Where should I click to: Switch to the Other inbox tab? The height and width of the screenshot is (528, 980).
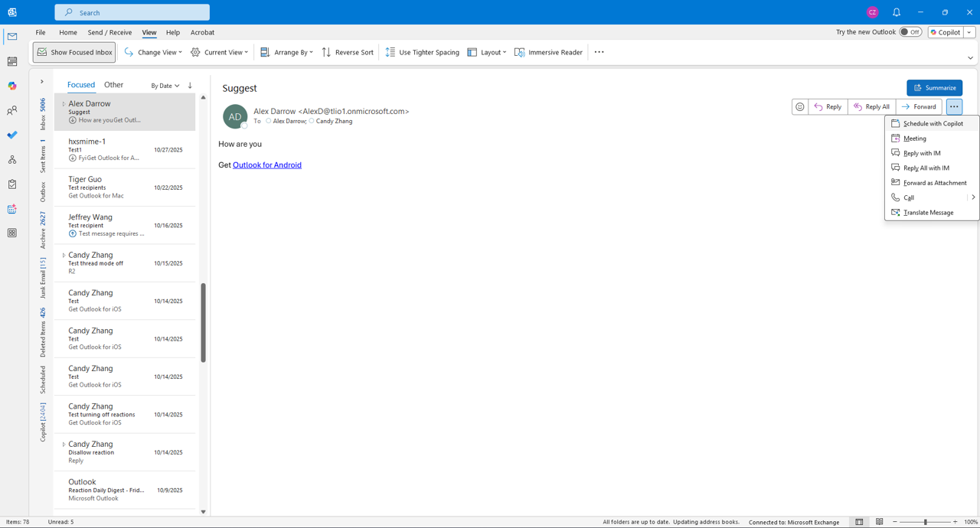click(113, 85)
